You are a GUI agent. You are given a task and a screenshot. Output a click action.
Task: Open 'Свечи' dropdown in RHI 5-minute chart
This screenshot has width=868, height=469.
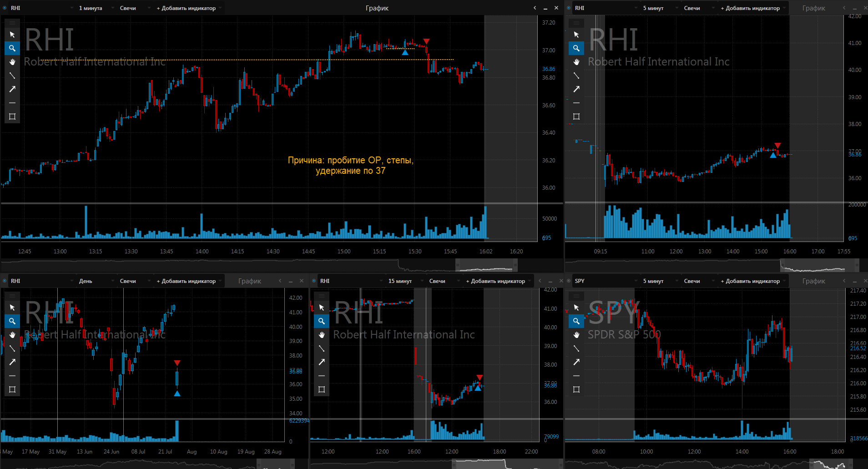coord(699,8)
